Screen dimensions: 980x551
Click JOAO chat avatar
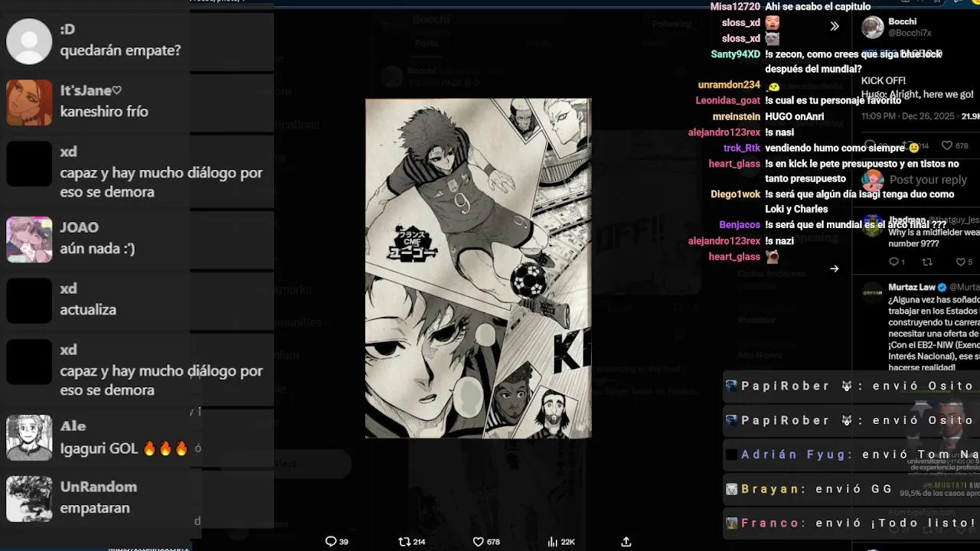point(29,239)
